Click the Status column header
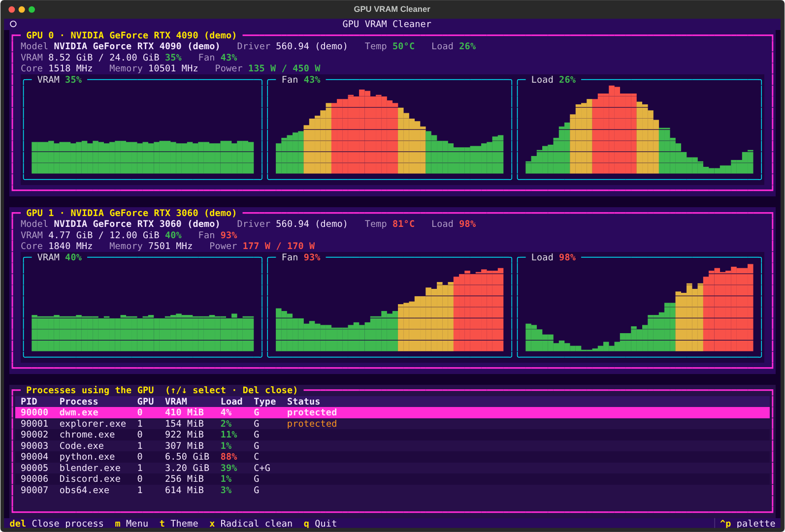This screenshot has height=532, width=785. (303, 402)
